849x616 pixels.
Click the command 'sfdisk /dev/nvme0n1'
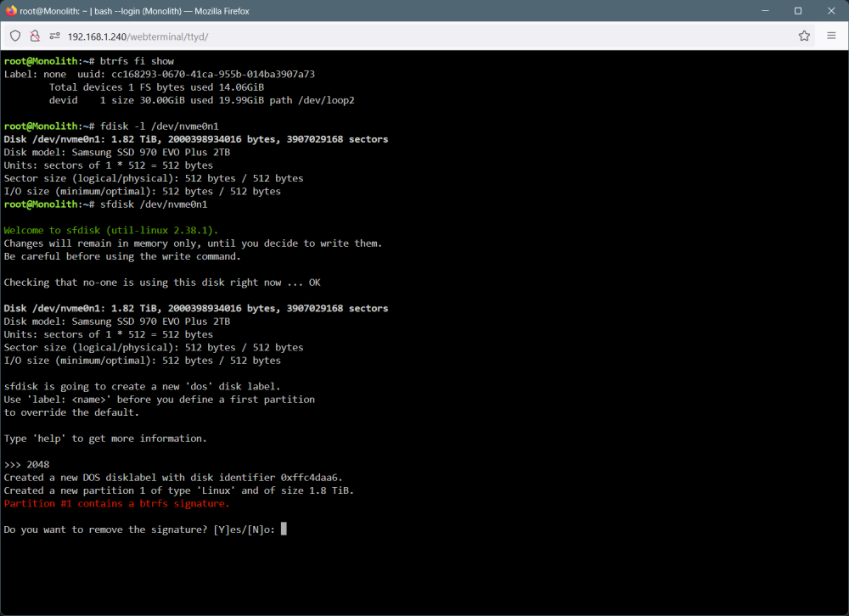tap(154, 204)
